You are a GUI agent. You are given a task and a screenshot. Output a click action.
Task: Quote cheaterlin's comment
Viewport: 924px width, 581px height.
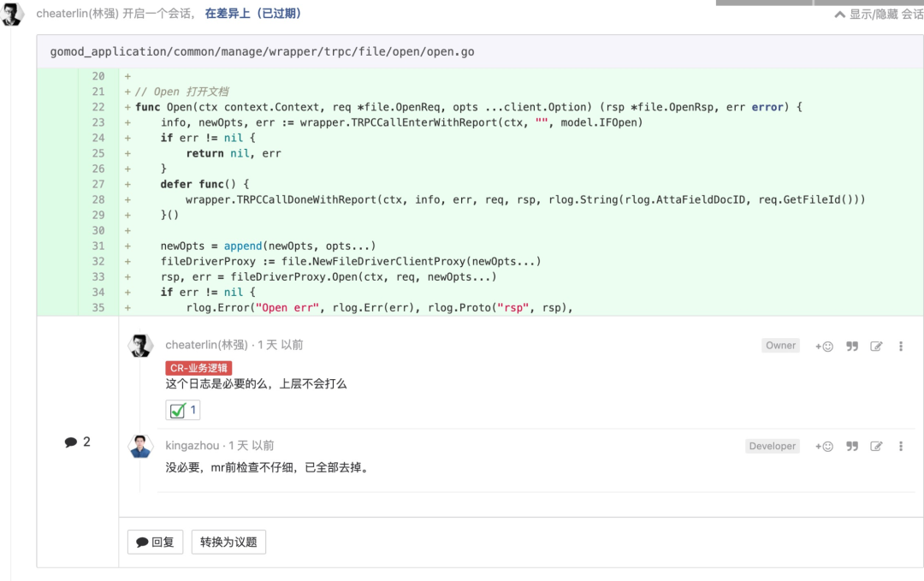pyautogui.click(x=852, y=346)
